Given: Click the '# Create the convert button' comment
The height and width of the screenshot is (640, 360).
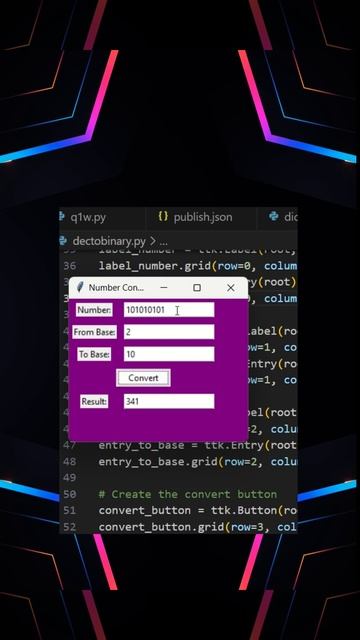Looking at the screenshot, I should 188,494.
